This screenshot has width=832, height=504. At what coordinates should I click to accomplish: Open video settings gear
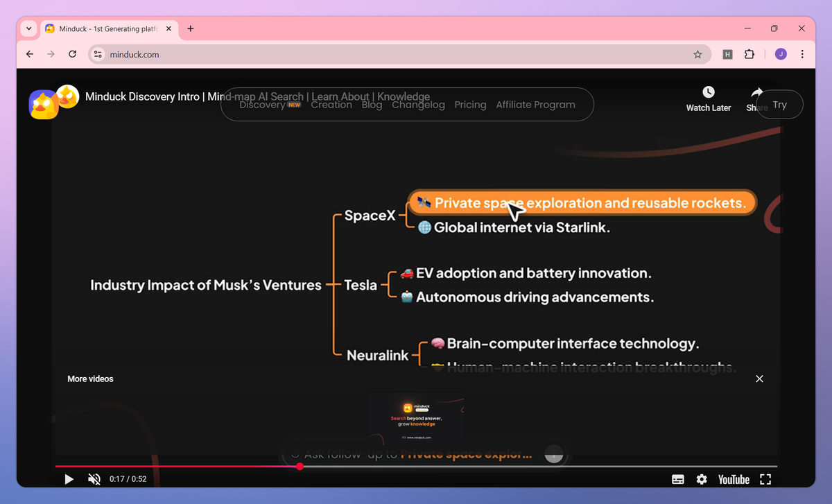coord(702,479)
